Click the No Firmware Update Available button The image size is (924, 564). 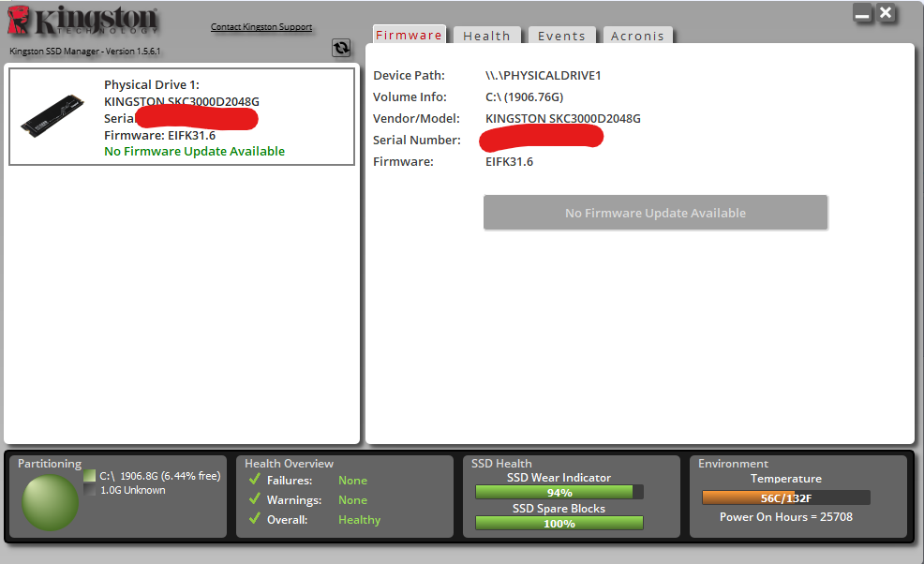click(655, 213)
